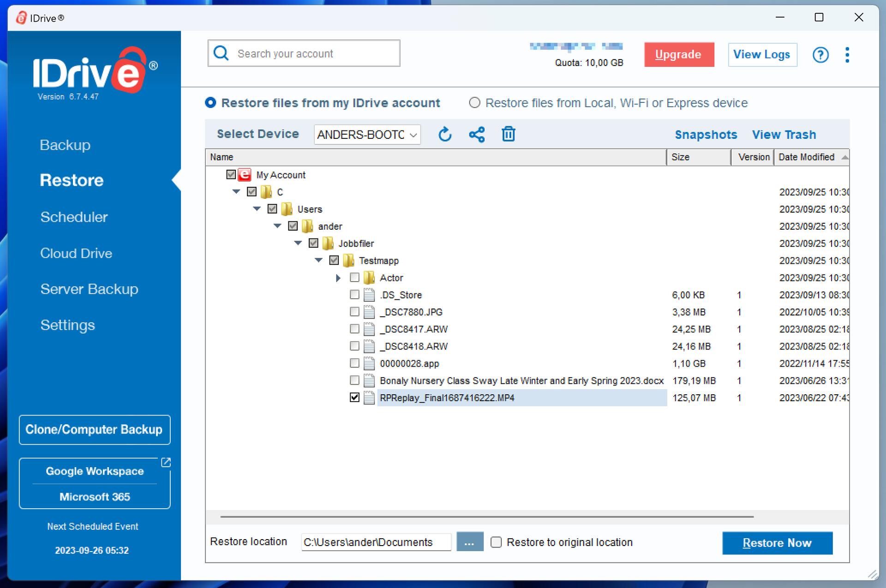Click the Restore Now button
886x588 pixels.
click(777, 543)
